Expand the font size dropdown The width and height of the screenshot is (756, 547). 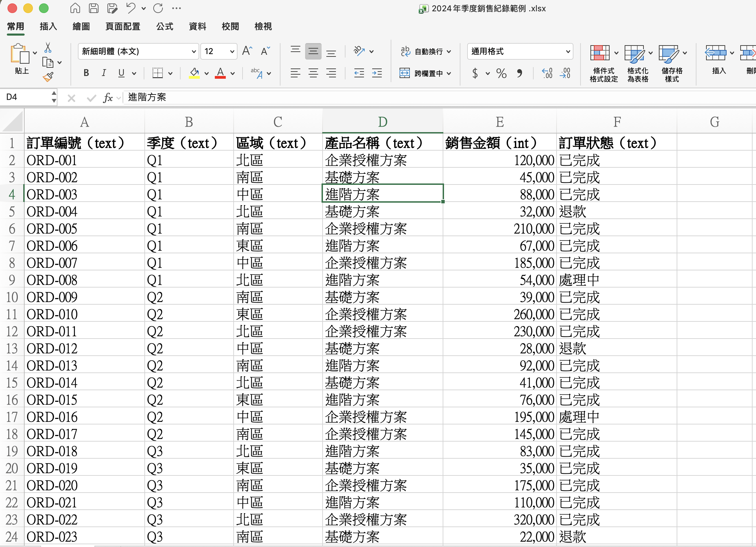pyautogui.click(x=232, y=52)
